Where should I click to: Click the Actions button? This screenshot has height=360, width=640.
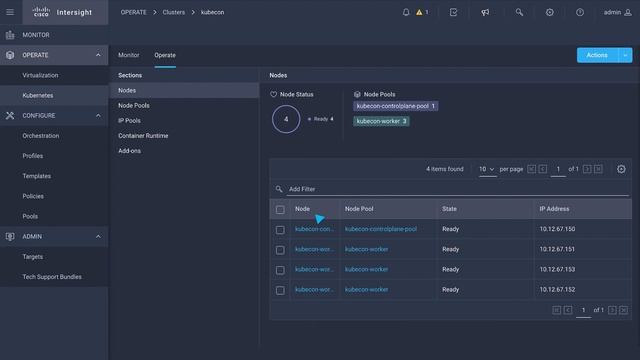(x=598, y=56)
